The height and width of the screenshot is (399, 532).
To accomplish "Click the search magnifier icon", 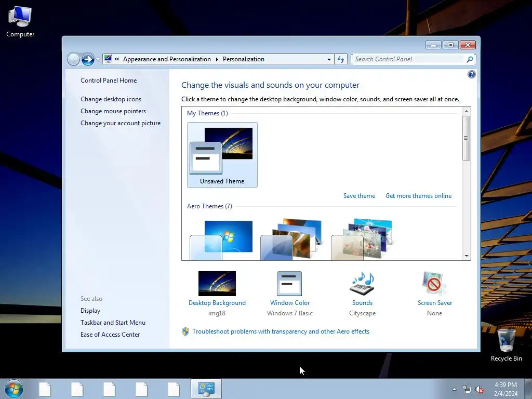I will 470,59.
